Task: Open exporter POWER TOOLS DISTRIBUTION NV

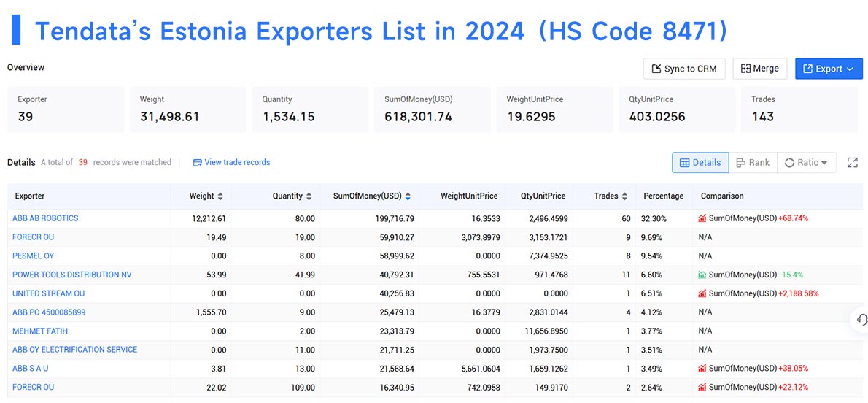Action: [72, 275]
